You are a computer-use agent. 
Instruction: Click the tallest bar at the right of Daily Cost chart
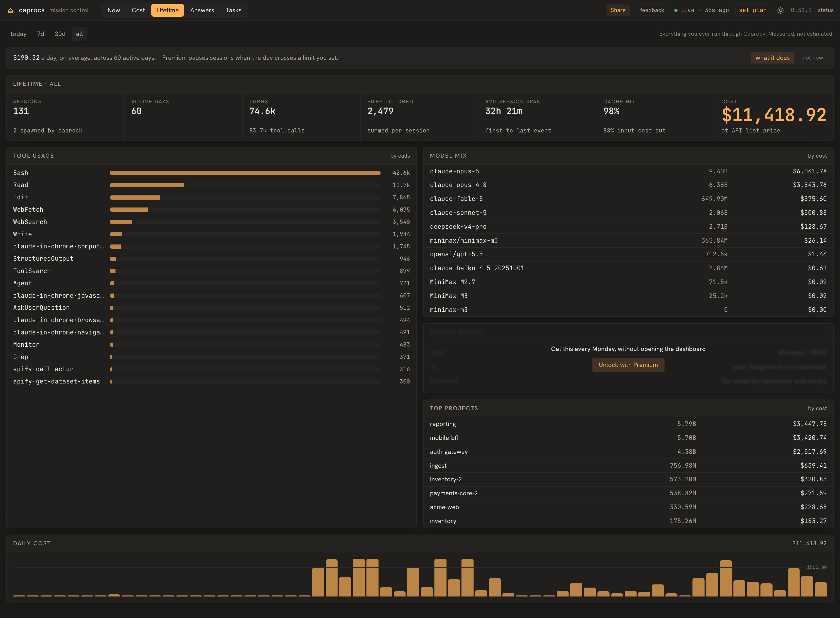pyautogui.click(x=726, y=578)
